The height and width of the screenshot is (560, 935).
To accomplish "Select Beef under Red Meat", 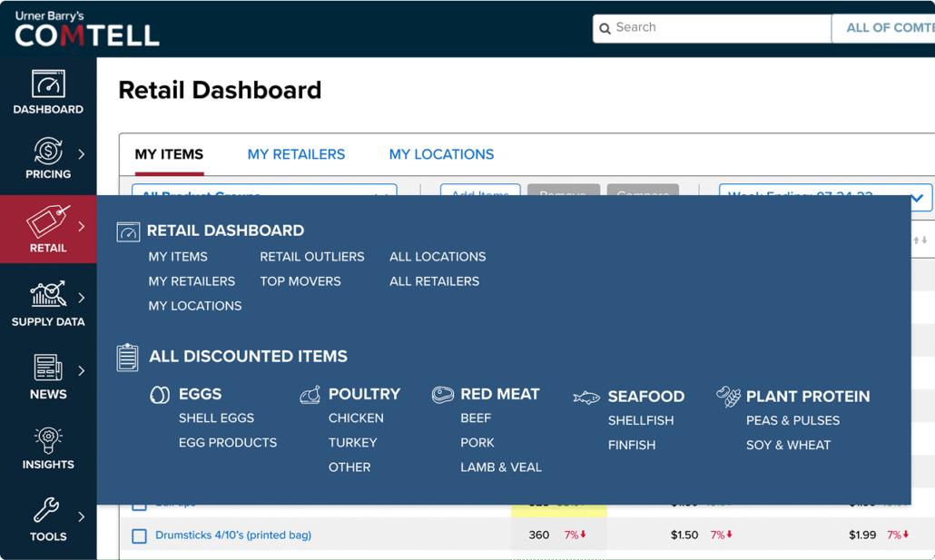I will click(x=476, y=418).
